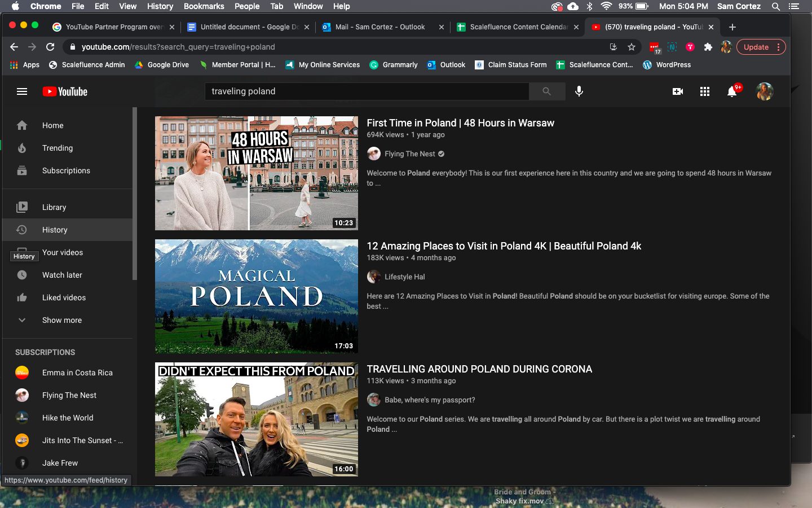
Task: Open Chrome three-dot menu
Action: pyautogui.click(x=779, y=47)
